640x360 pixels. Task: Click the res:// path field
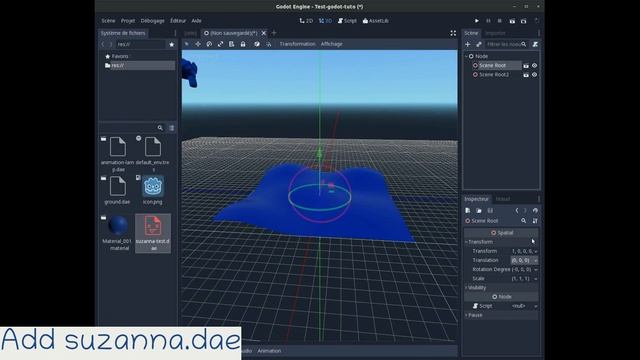(140, 44)
